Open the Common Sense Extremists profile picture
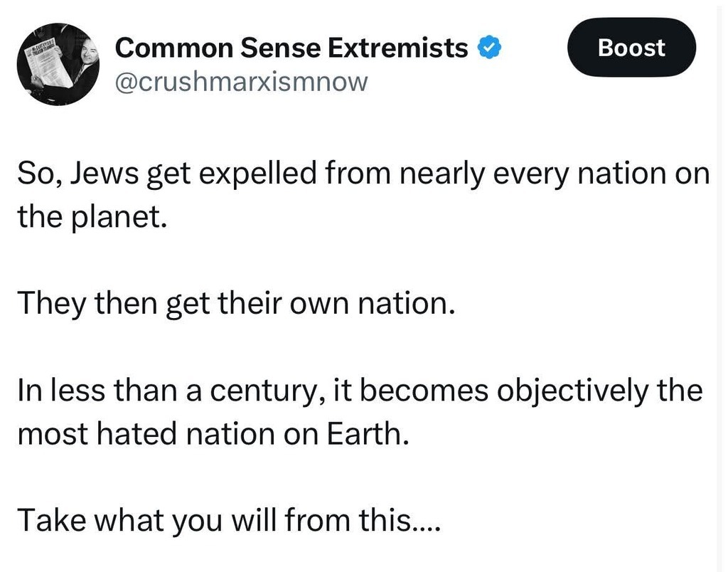Viewport: 728px width, 572px height. 58,64
